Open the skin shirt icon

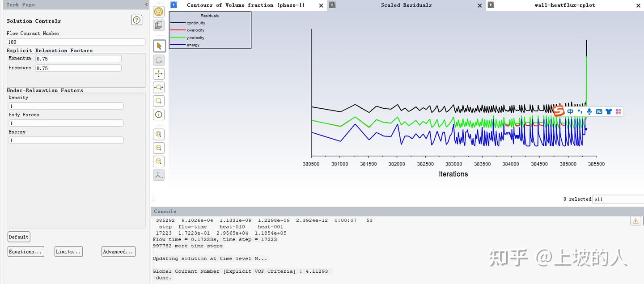click(x=609, y=111)
